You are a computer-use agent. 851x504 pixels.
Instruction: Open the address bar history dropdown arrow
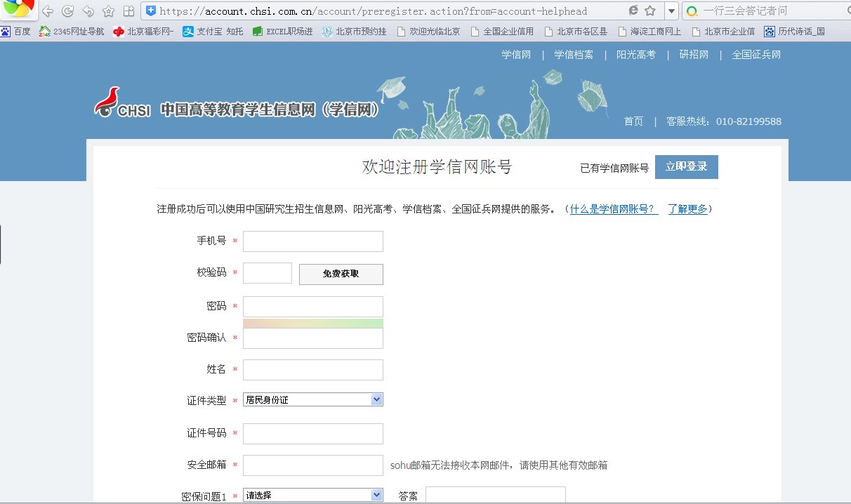[673, 11]
